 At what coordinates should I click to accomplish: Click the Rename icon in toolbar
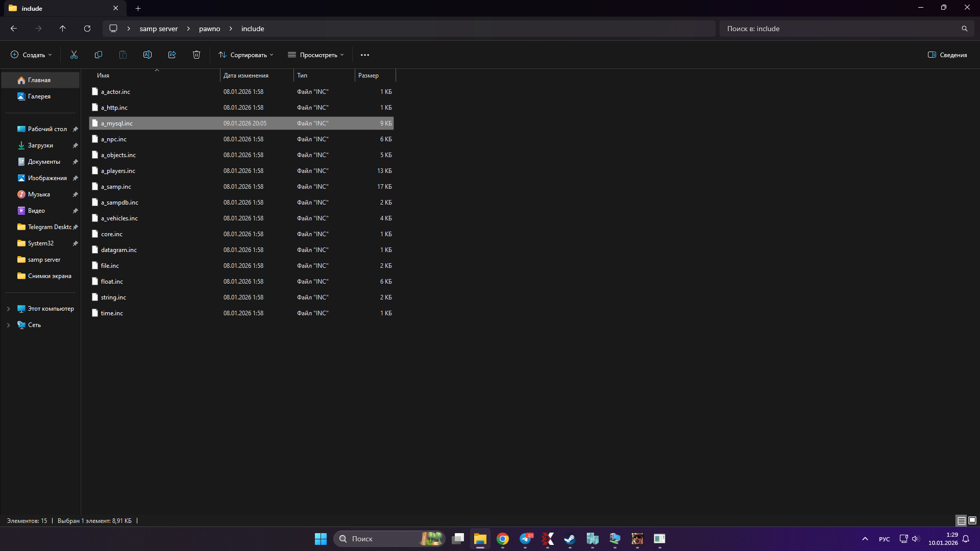[x=148, y=55]
